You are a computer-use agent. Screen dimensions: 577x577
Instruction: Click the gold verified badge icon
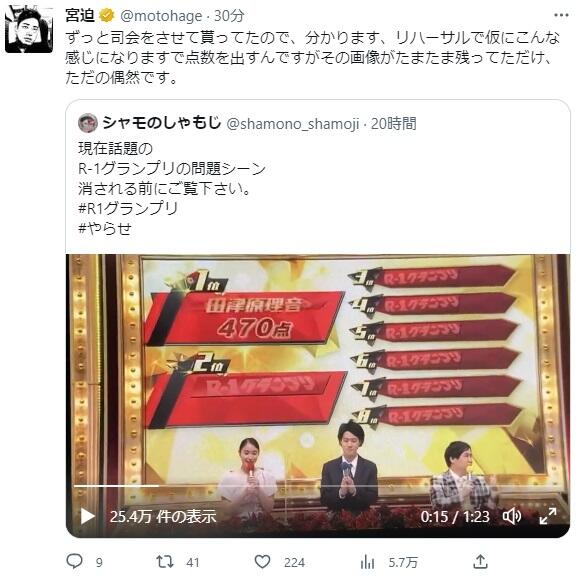click(x=107, y=15)
